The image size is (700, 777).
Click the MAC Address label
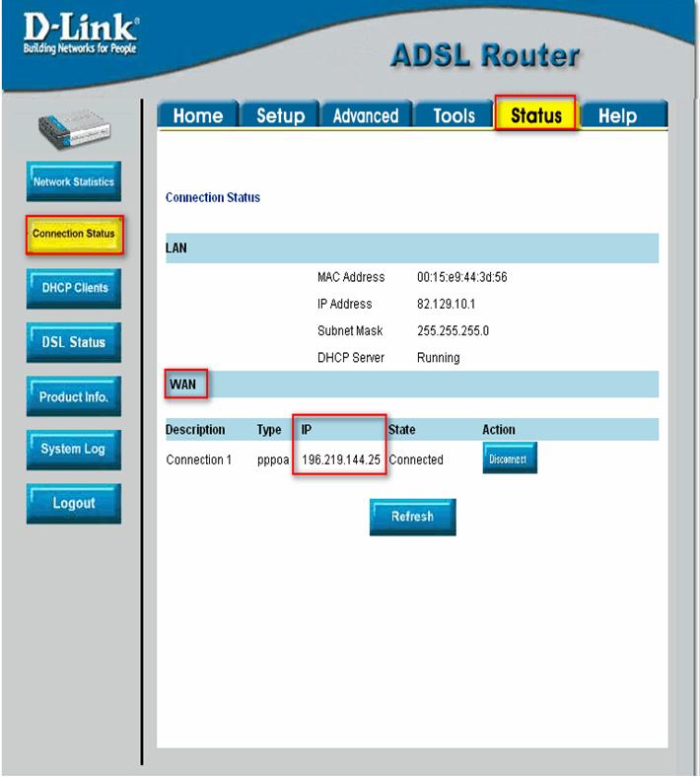[351, 277]
